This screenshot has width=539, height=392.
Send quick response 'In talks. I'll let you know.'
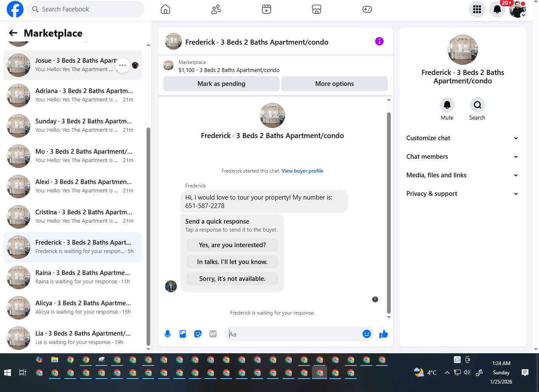232,262
